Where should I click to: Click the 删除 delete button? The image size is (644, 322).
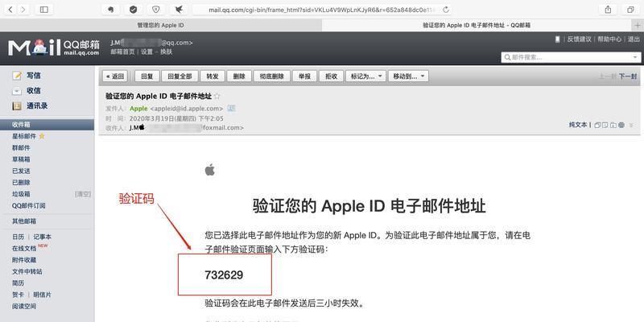(x=239, y=76)
